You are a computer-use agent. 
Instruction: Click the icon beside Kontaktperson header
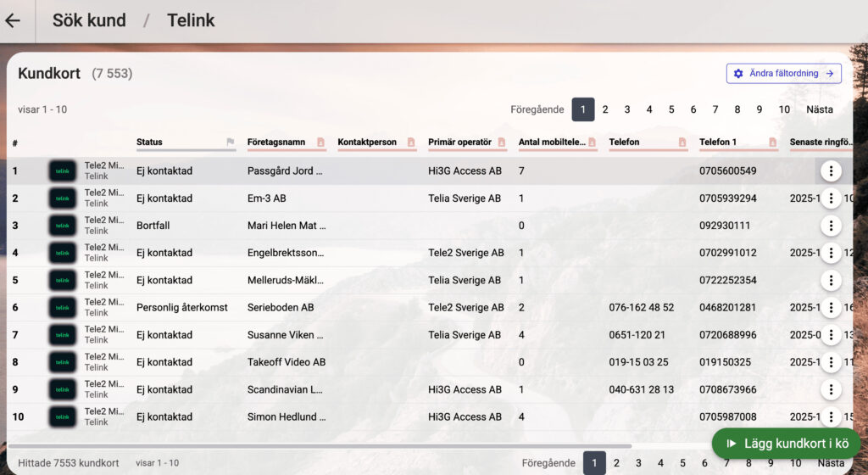411,142
